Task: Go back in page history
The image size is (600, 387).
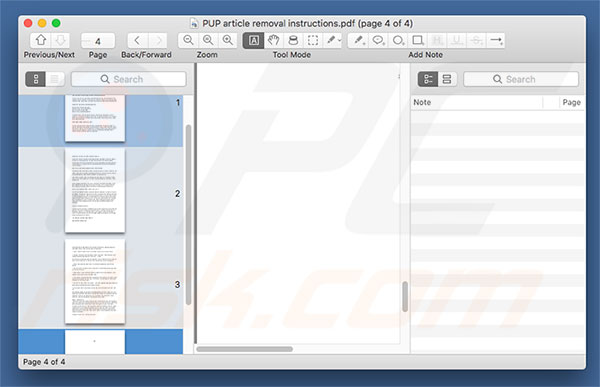Action: click(x=137, y=40)
